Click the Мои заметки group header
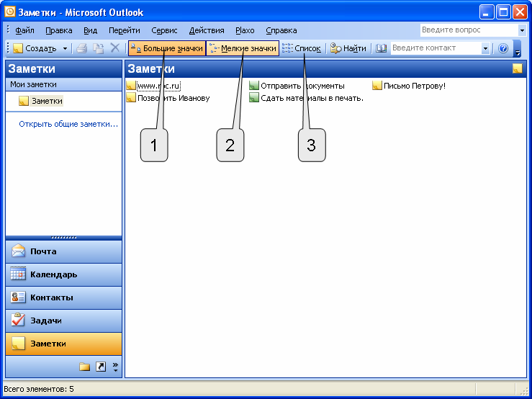 64,84
